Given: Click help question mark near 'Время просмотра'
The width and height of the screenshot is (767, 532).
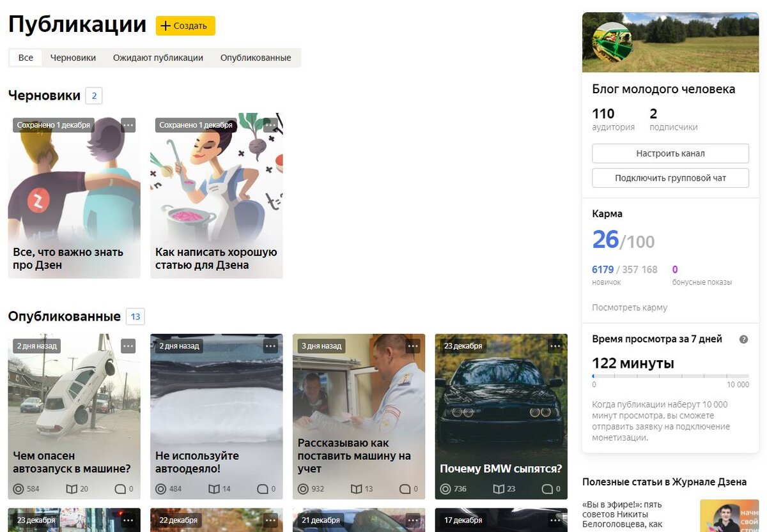Looking at the screenshot, I should point(743,340).
